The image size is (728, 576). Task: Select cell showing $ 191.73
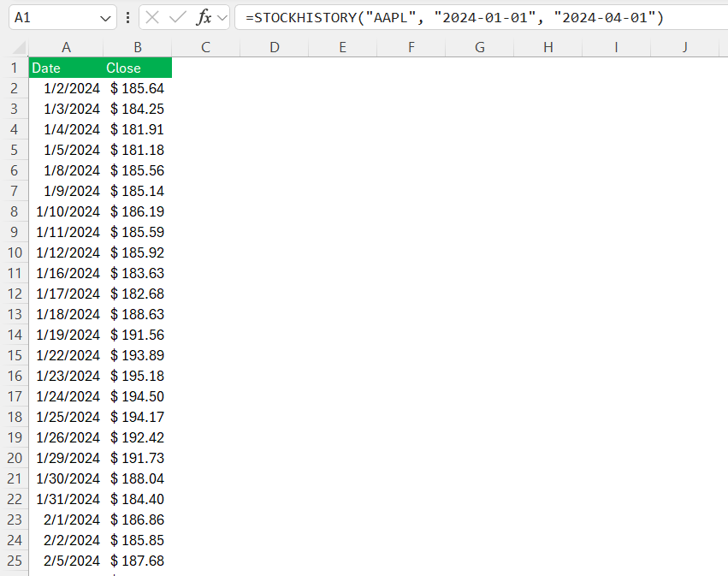coord(138,458)
